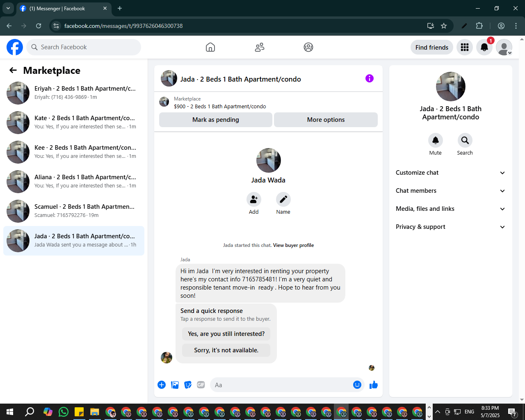Image resolution: width=525 pixels, height=420 pixels.
Task: Open the $900 listing link
Action: 220,106
